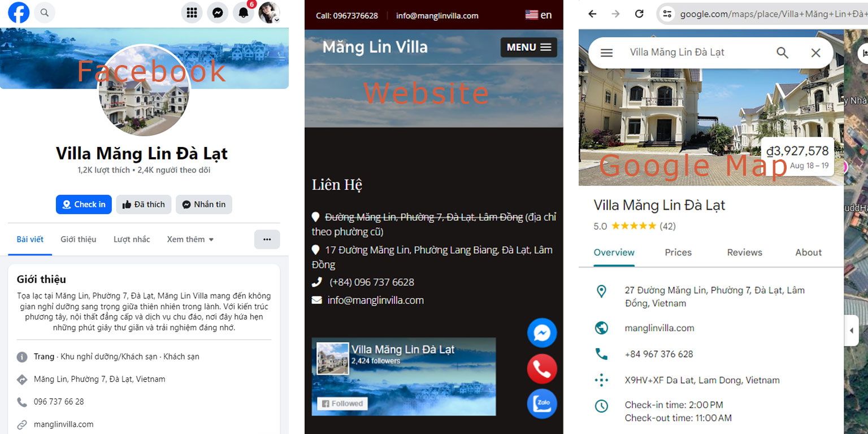The height and width of the screenshot is (434, 868).
Task: Open the Reviews tab in Google Maps
Action: tap(744, 253)
